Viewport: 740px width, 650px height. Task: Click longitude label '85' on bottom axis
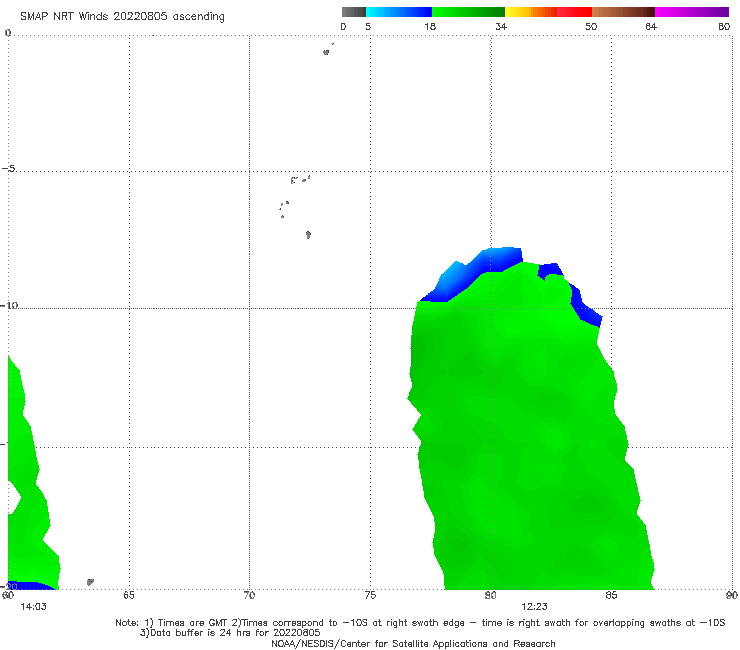[x=611, y=595]
